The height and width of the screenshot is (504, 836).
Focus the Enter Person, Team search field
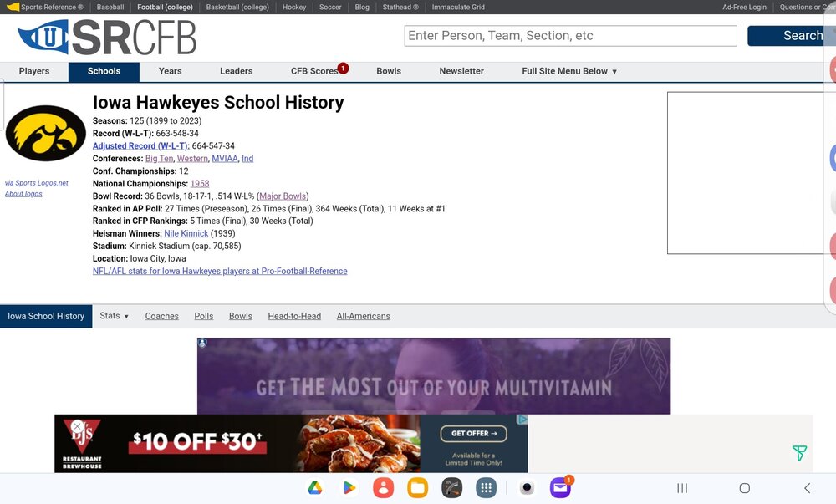[570, 36]
